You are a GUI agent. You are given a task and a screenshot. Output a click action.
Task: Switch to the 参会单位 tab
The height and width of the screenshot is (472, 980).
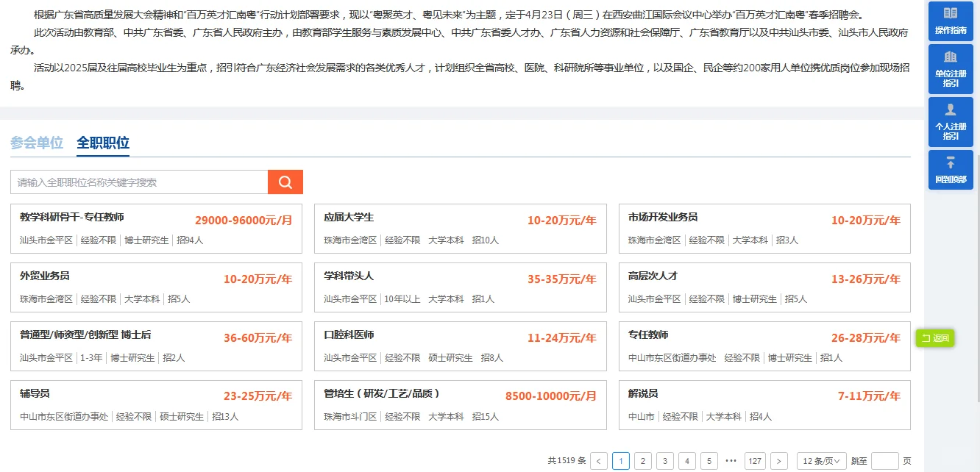[36, 143]
